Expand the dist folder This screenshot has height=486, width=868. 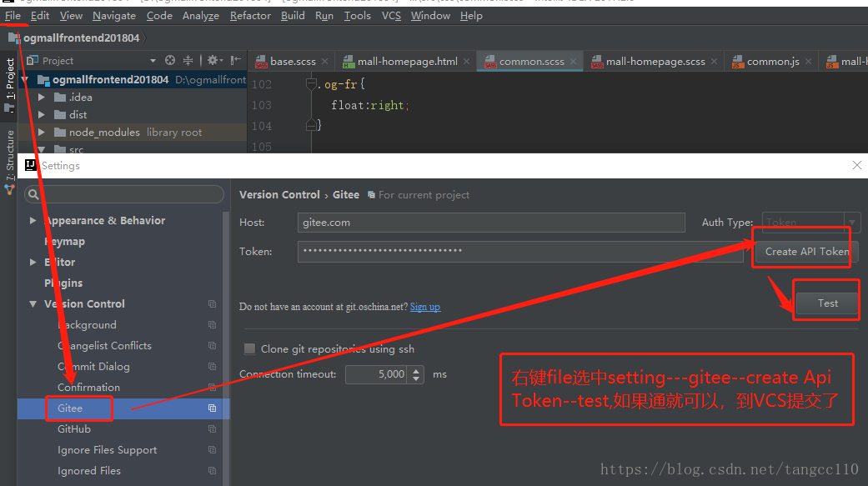42,114
